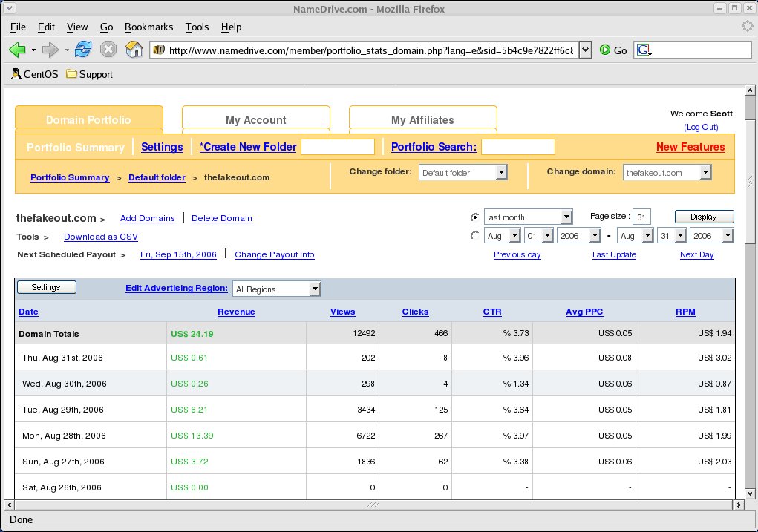Viewport: 758px width, 532px height.
Task: Click the Google search engine icon
Action: tap(643, 50)
